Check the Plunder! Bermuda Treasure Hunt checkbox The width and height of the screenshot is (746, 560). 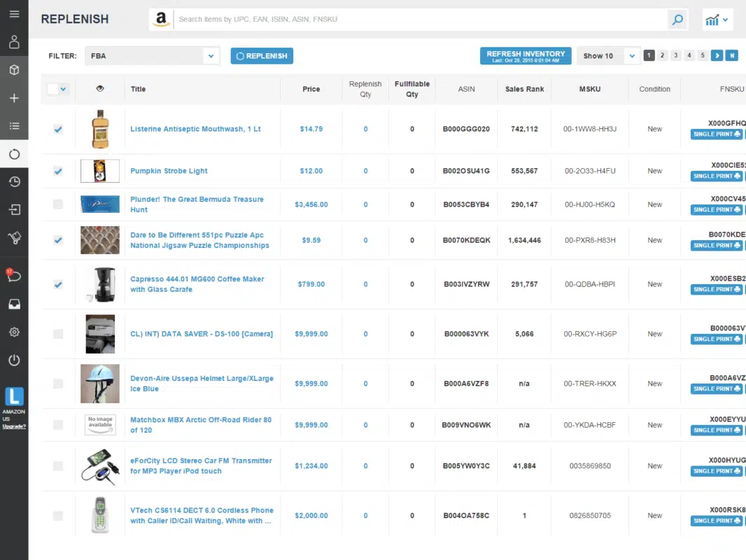point(58,204)
